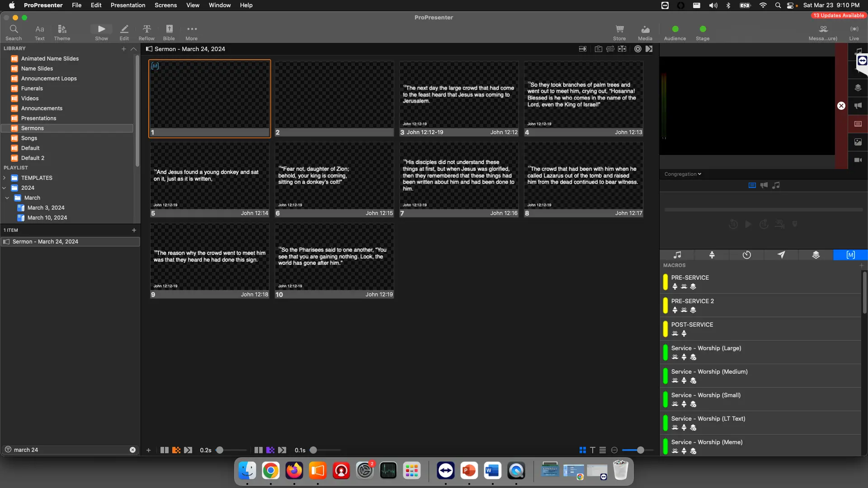Viewport: 868px width, 488px height.
Task: Trigger the PRE-SERVICE macro
Action: tap(690, 278)
